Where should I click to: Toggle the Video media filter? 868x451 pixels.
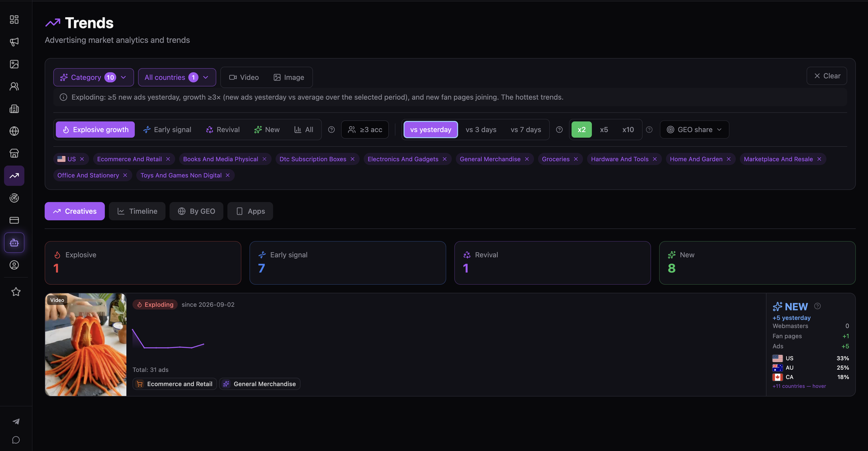tap(244, 77)
